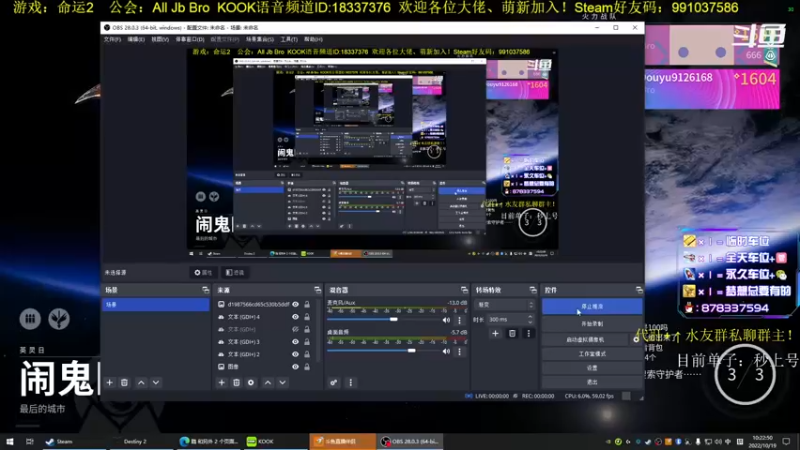
Task: Float the 转场特效 dock panel via its pop-out icon
Action: click(533, 290)
